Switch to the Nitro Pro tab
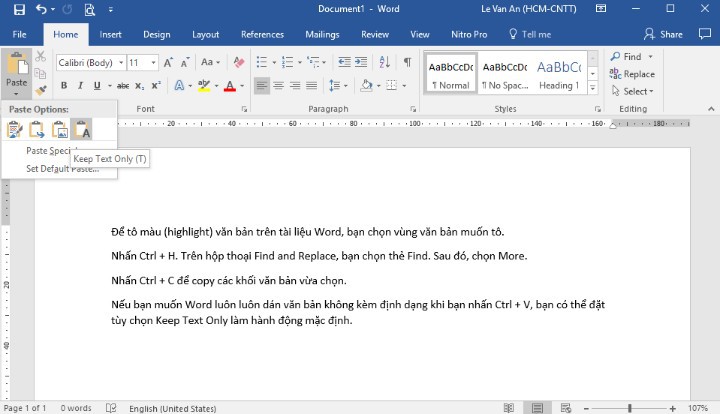The image size is (720, 414). coord(469,34)
